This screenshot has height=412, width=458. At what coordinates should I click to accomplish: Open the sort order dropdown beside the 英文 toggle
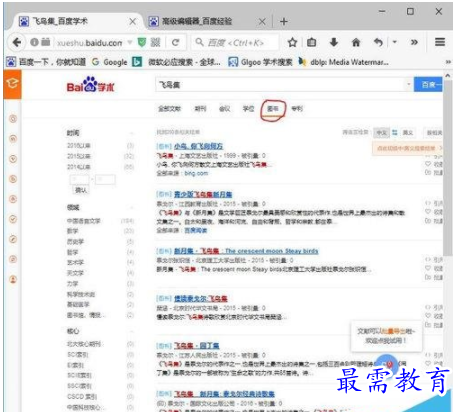pyautogui.click(x=434, y=133)
